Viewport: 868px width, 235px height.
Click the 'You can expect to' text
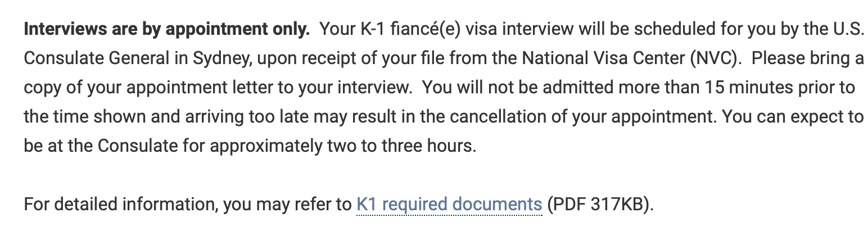793,116
